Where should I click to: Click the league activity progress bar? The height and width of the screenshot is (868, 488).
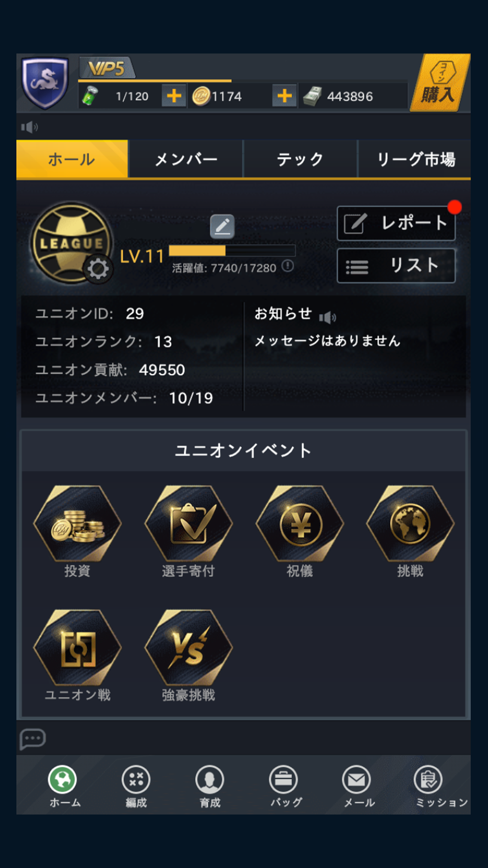click(x=232, y=250)
